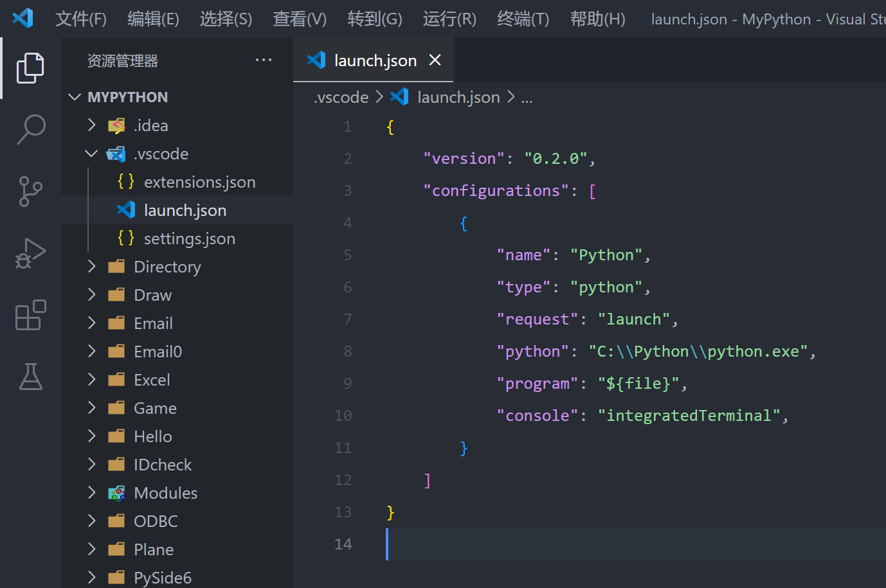Click the .vscode breadcrumb segment
Viewport: 886px width, 588px height.
point(341,97)
